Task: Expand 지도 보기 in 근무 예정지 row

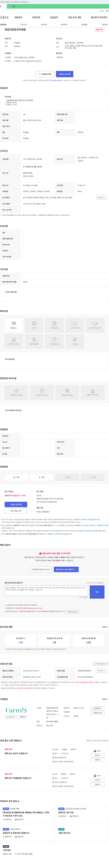Action: 101,198
